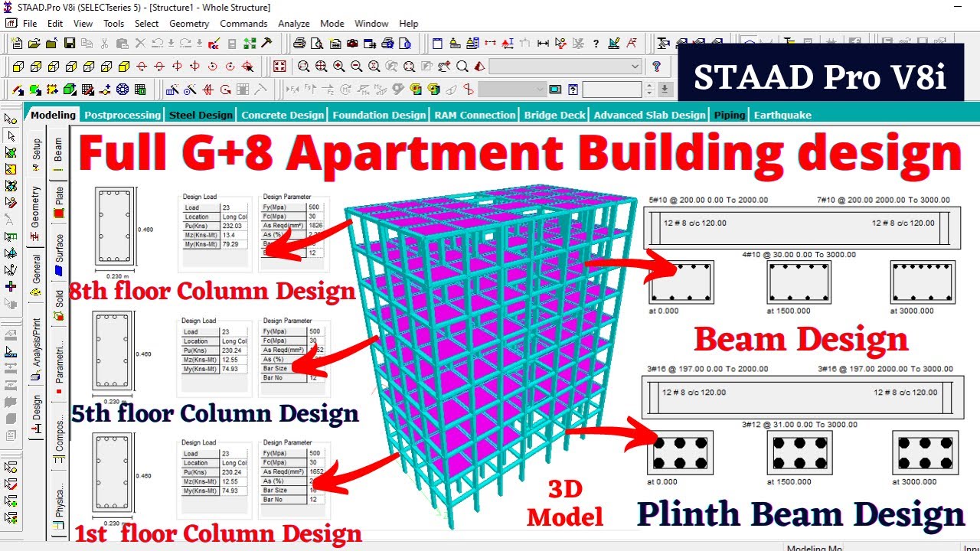Click the hammer tool icon
The image size is (980, 551).
[266, 44]
